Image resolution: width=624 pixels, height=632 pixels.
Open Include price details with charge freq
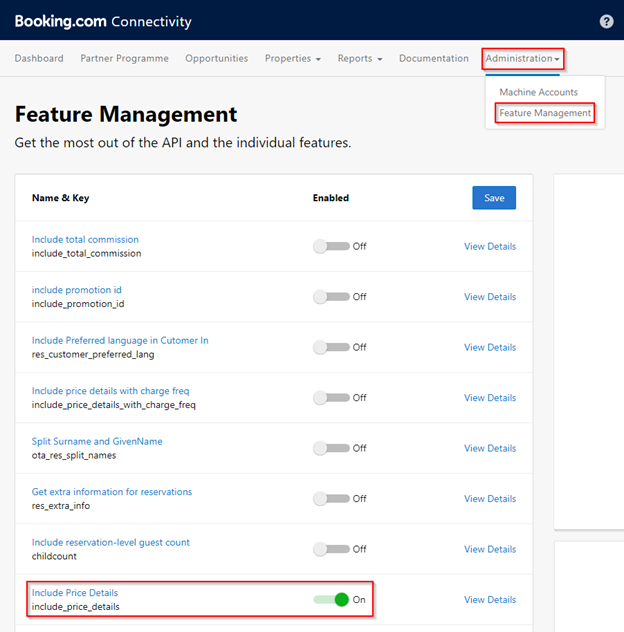click(x=110, y=391)
